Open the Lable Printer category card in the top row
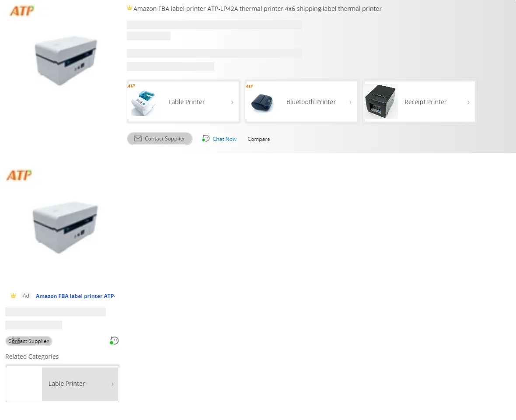The image size is (516, 420). coord(183,101)
